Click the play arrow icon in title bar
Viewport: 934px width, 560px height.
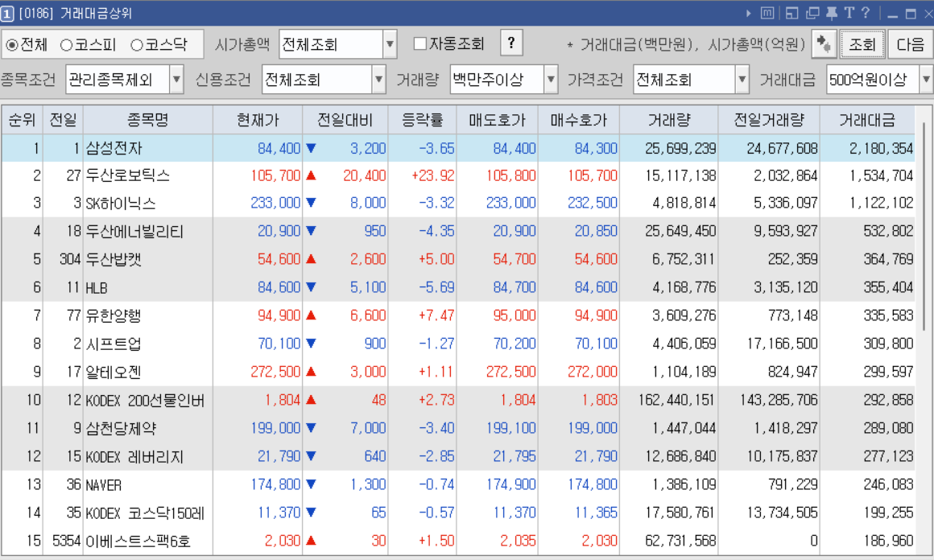[749, 13]
